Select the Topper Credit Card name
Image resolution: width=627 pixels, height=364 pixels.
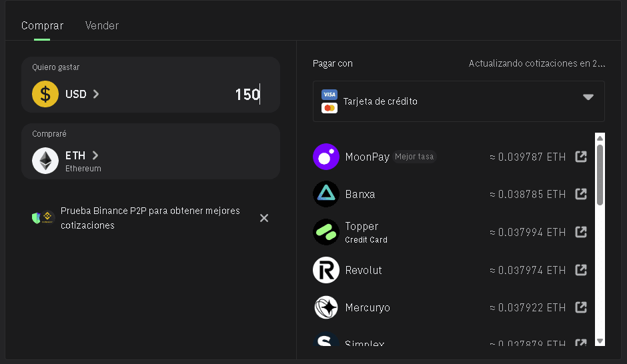coord(366,233)
